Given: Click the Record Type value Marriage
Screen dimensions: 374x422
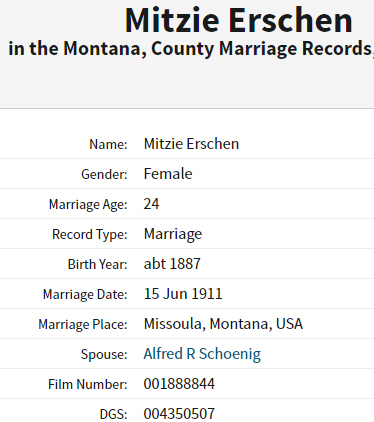Looking at the screenshot, I should coord(173,234).
